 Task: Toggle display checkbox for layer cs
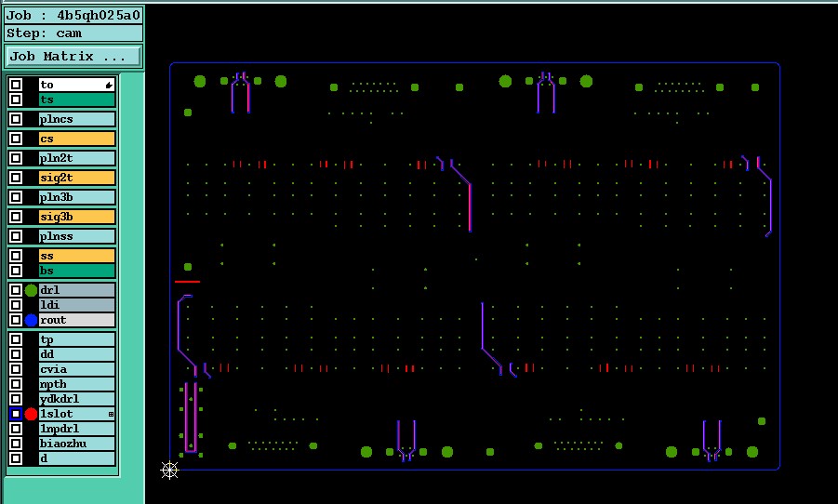(16, 139)
